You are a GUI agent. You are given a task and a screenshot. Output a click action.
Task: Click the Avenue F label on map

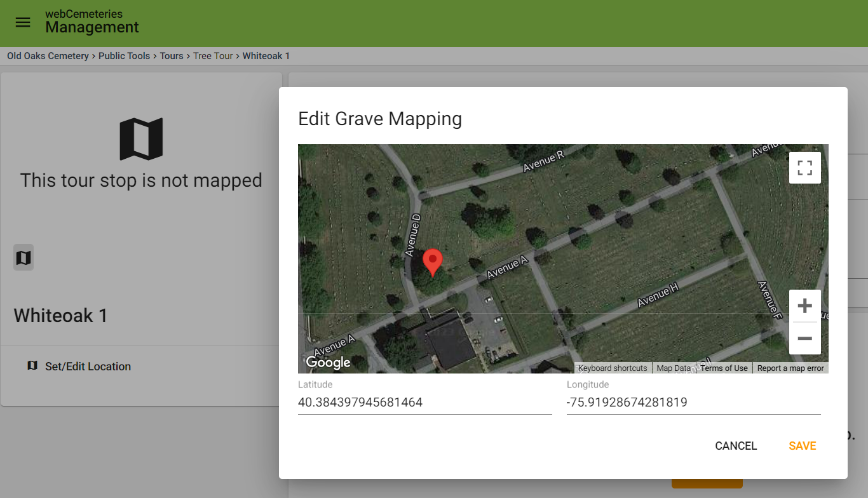(770, 299)
